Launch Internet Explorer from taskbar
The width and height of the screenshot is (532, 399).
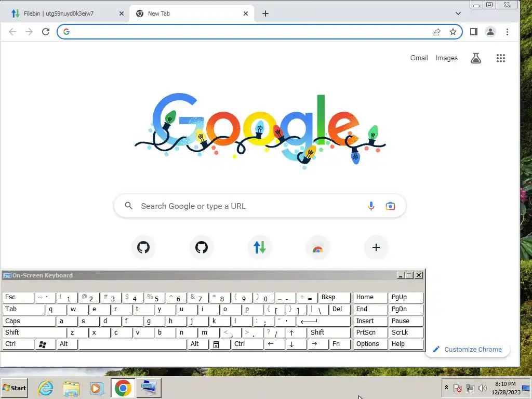coord(46,388)
